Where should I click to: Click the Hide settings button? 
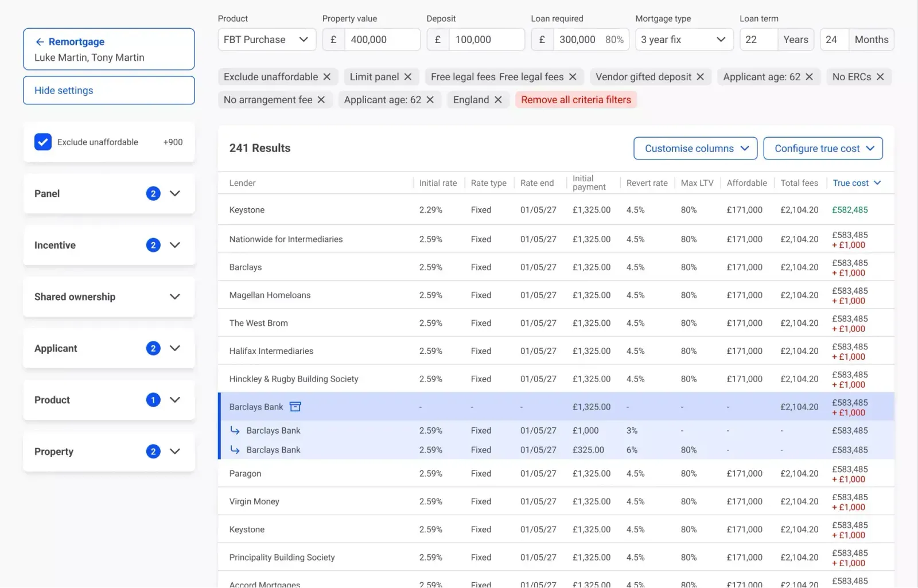[109, 91]
